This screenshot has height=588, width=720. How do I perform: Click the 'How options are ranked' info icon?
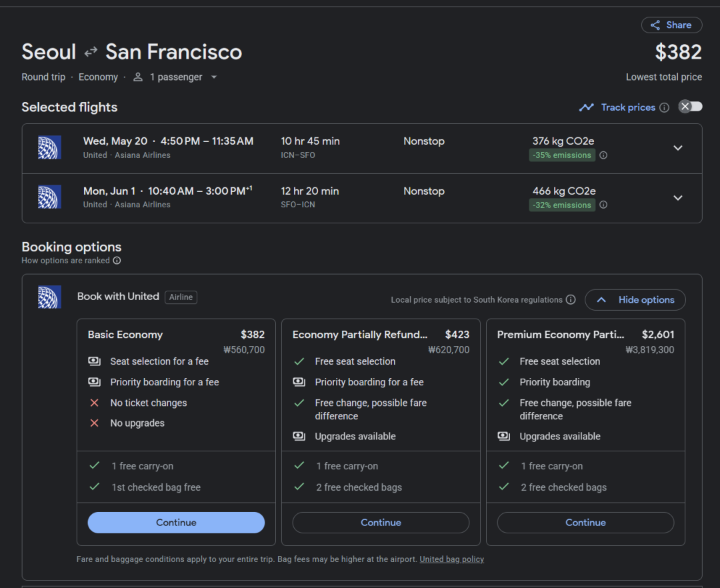tap(117, 261)
